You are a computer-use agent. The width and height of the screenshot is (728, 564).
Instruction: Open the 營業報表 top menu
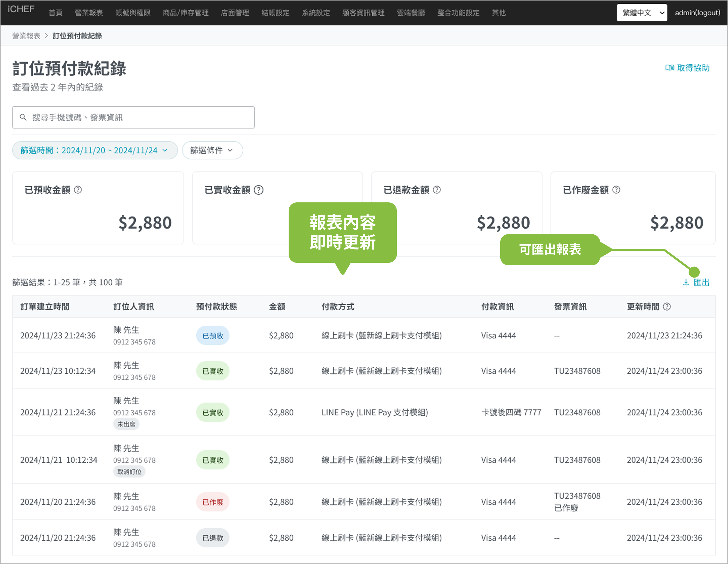[89, 13]
